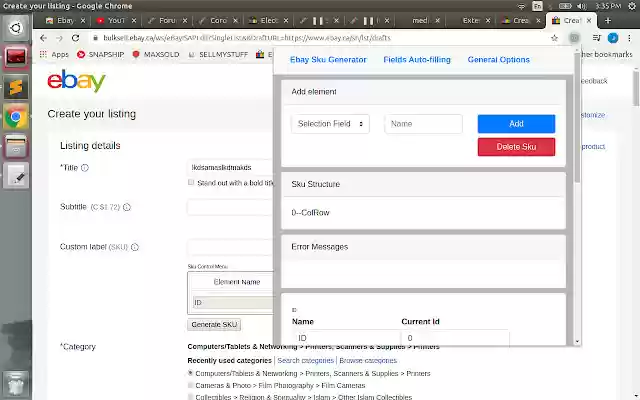Click the ID field under Element Name
The image size is (640, 400).
(233, 302)
